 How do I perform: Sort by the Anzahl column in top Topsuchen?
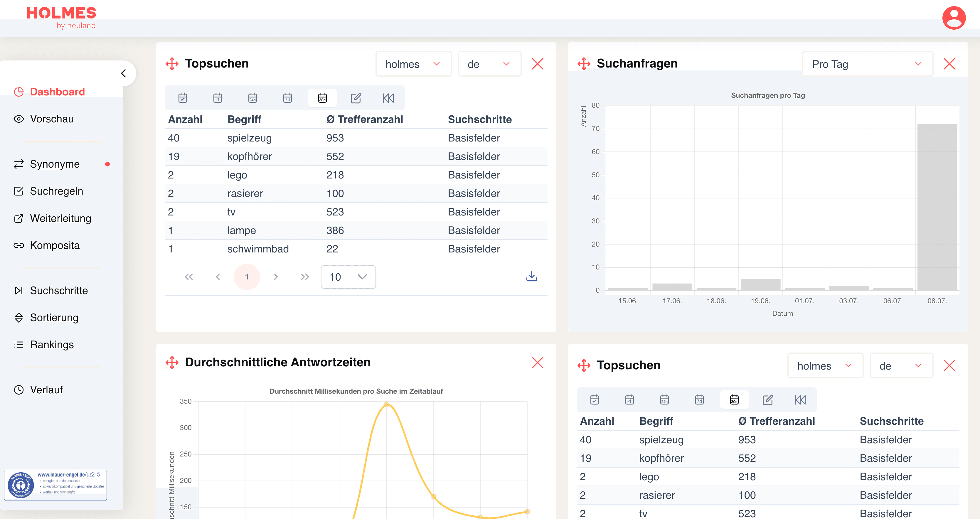tap(185, 119)
